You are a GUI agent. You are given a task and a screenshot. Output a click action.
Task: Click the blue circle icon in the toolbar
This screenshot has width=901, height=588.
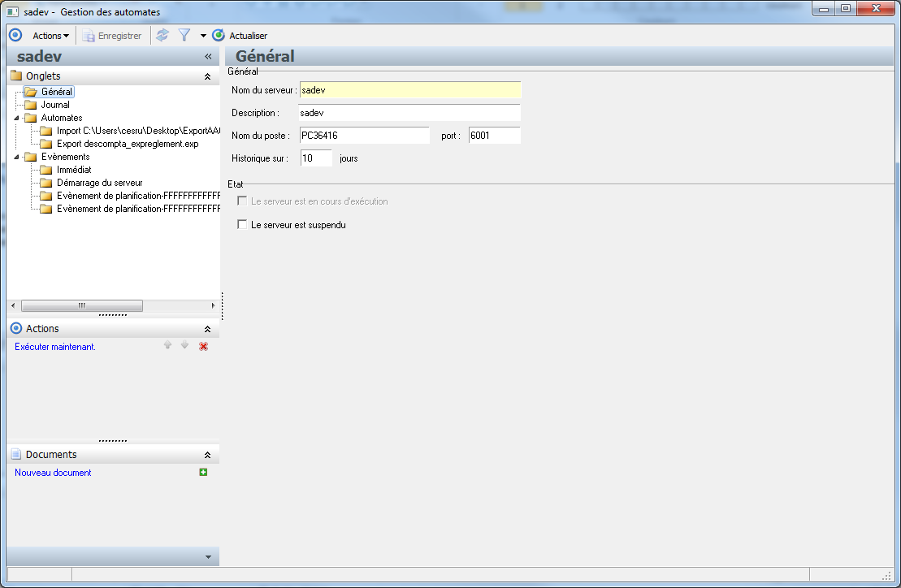(x=15, y=35)
